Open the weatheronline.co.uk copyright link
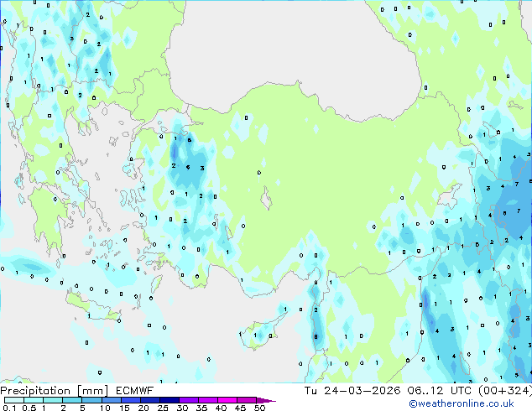The height and width of the screenshot is (411, 532). pos(462,403)
